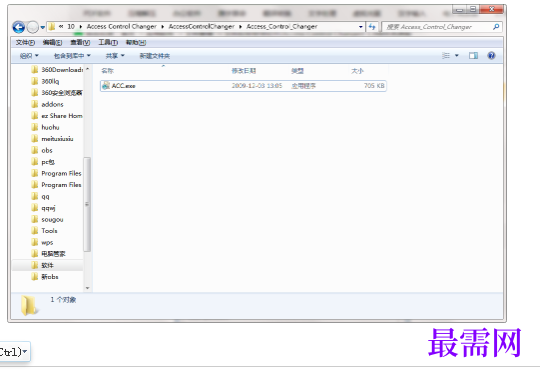Sort by the 大小 column header

click(x=357, y=71)
